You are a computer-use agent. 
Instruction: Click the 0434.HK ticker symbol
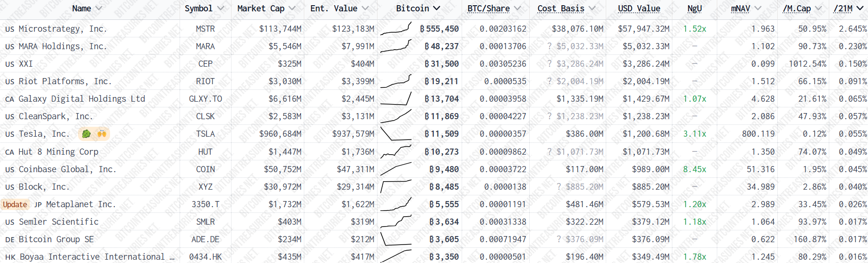205,256
